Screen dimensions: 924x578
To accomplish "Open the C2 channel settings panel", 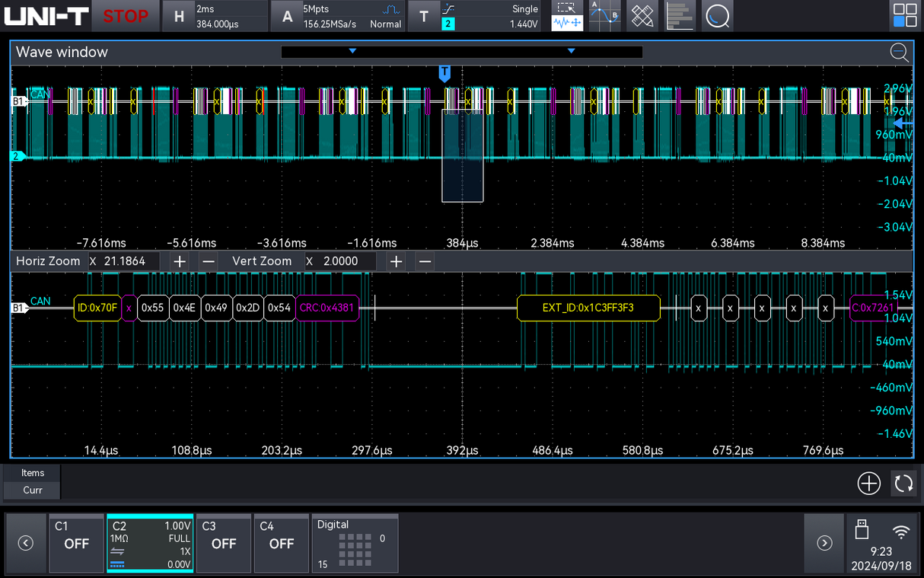I will tap(150, 543).
